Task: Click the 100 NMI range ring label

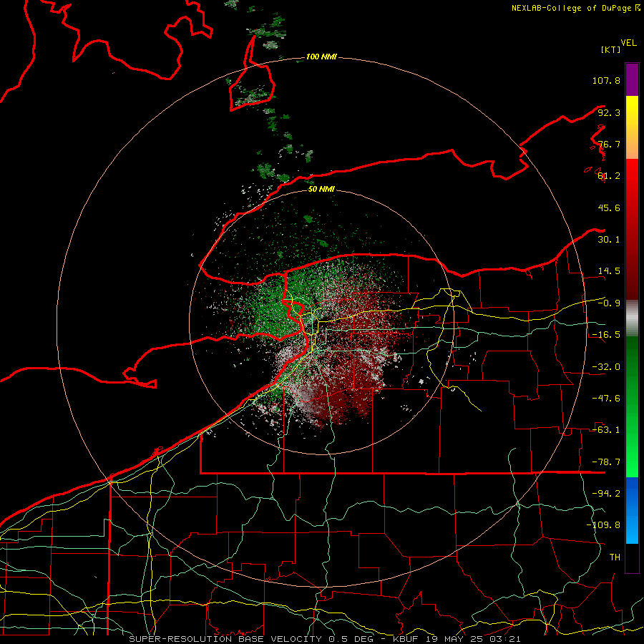Action: (321, 57)
